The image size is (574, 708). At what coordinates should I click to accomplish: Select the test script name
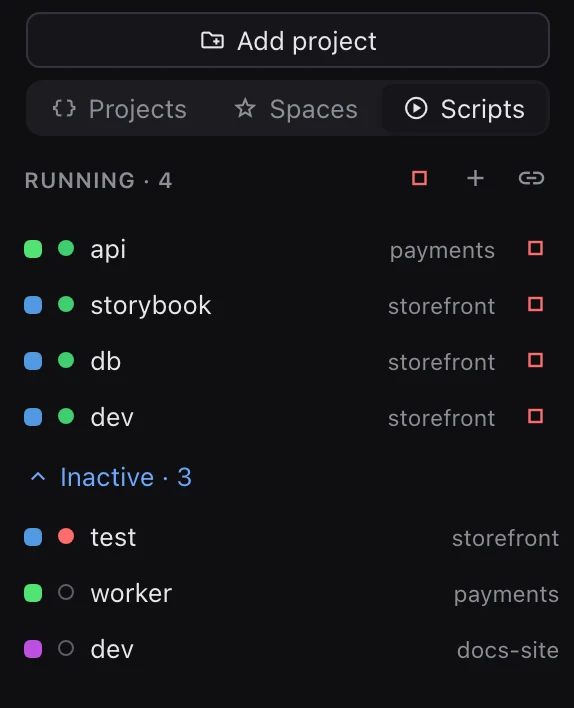(x=113, y=537)
